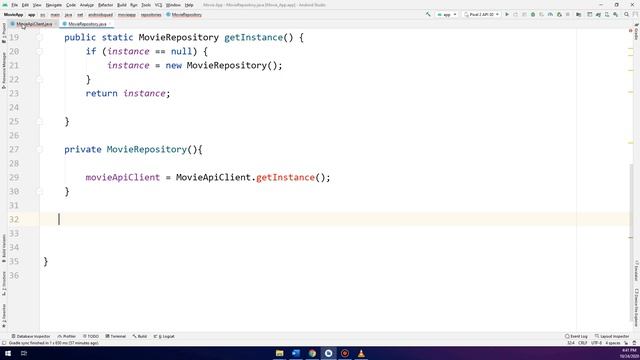
Task: Open the Layout Inspector
Action: (x=612, y=336)
